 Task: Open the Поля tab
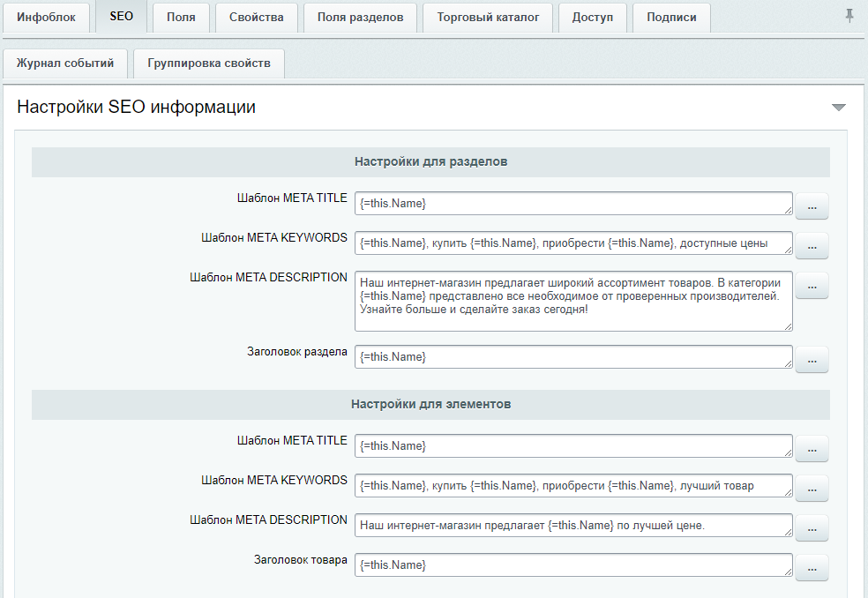pos(181,17)
